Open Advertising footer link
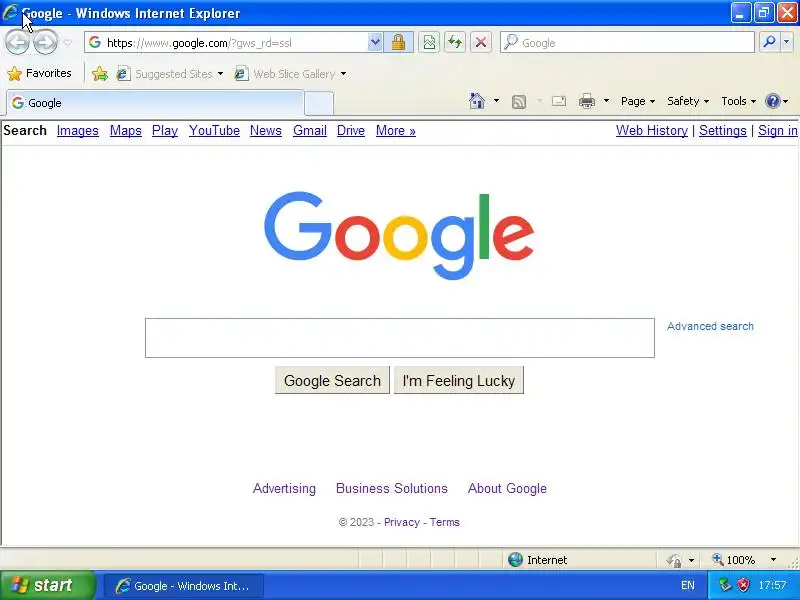This screenshot has height=600, width=800. point(284,488)
